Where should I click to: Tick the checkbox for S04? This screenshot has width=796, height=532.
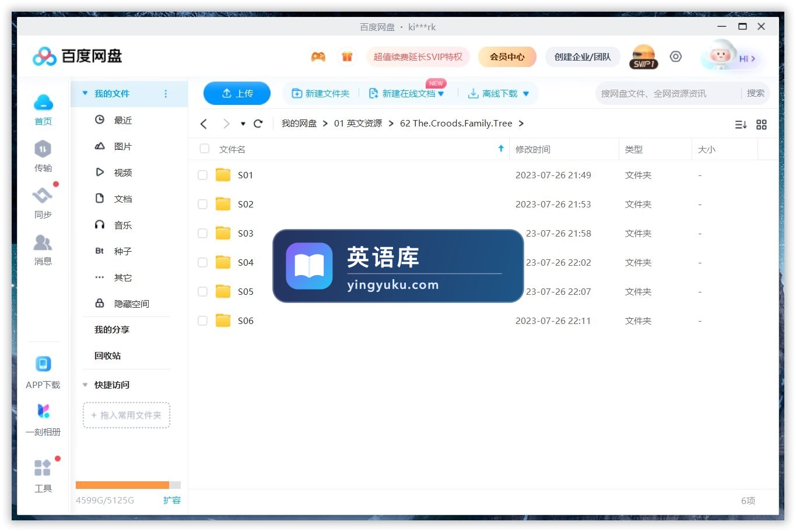[x=202, y=262]
